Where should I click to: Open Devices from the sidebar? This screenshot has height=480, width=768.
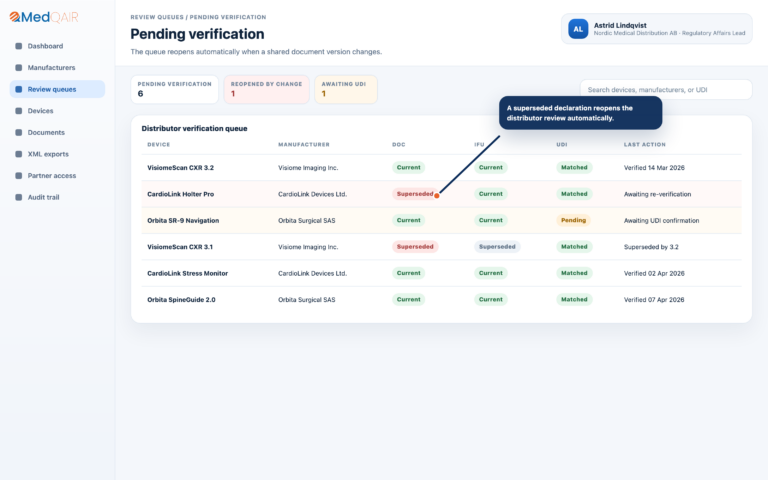(x=57, y=111)
